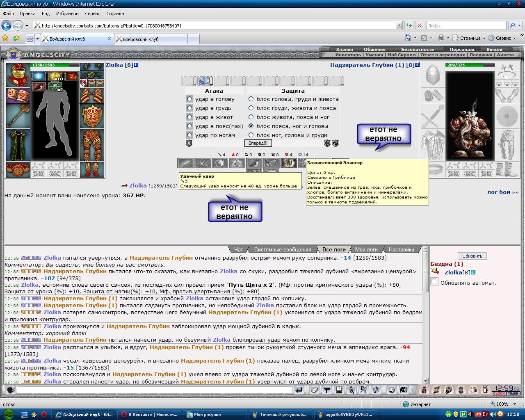The height and width of the screenshot is (420, 525).
Task: Expand the Print button dropdown
Action: tap(447, 38)
